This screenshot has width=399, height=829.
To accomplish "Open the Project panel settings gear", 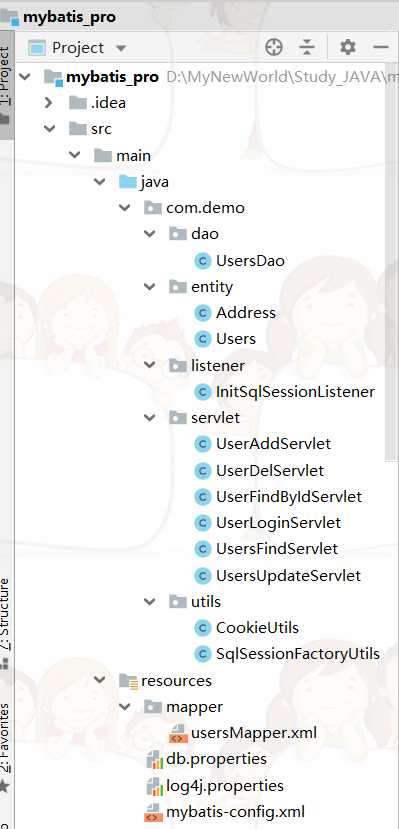I will tap(347, 48).
